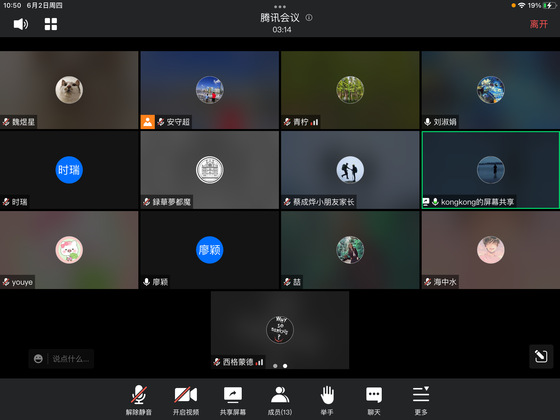Select the second page dot indicator

point(285,366)
